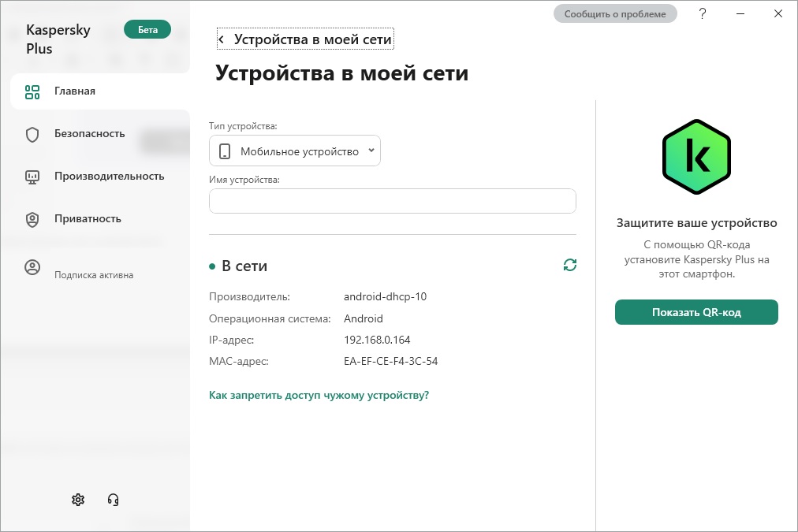
Task: Open Подписка активна account info
Action: pyautogui.click(x=94, y=275)
